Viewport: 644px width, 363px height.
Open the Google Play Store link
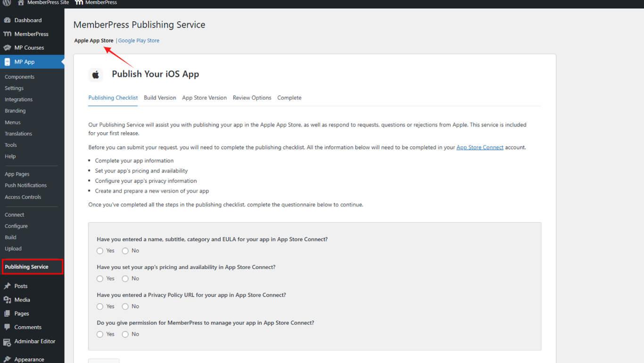point(139,41)
